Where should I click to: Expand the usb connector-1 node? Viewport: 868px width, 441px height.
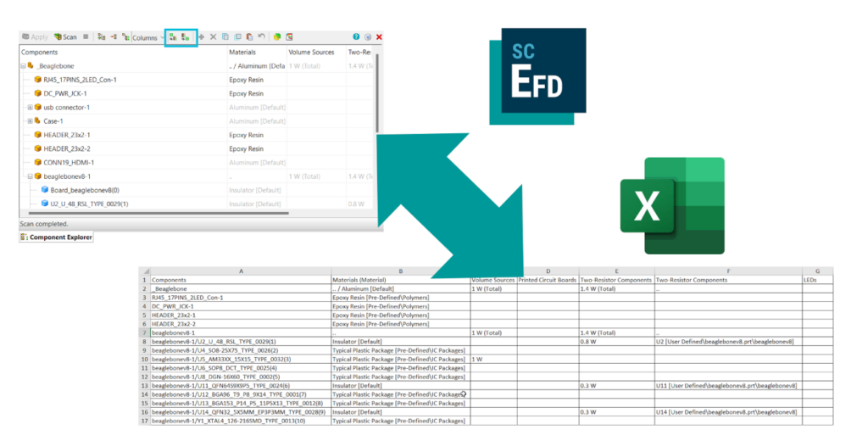[31, 108]
